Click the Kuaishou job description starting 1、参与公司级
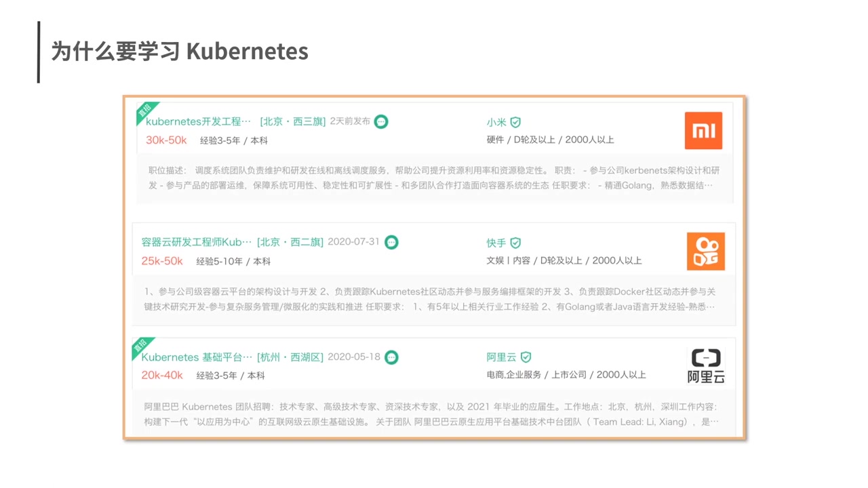The width and height of the screenshot is (868, 488). point(430,299)
